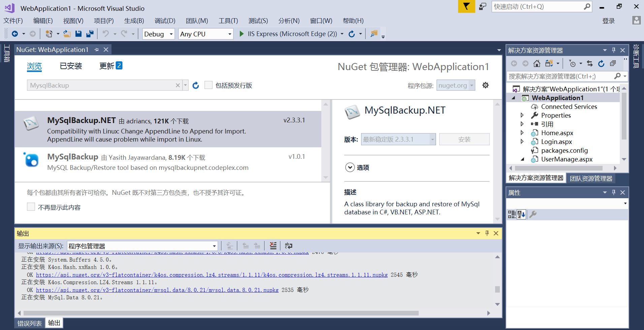Screen dimensions: 644x330
Task: Click the Open File folder icon
Action: click(x=67, y=34)
